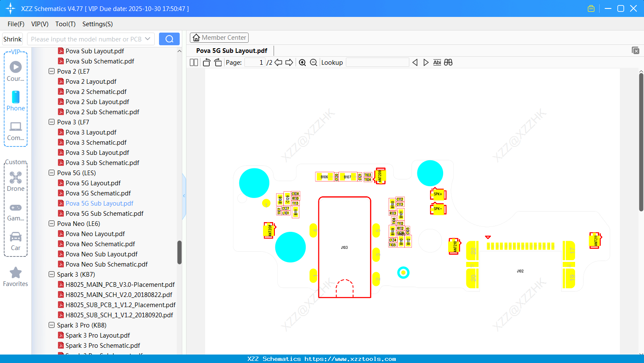Switch to the Pova 5G Sub Layout.pdf tab
The height and width of the screenshot is (363, 644).
[x=231, y=50]
